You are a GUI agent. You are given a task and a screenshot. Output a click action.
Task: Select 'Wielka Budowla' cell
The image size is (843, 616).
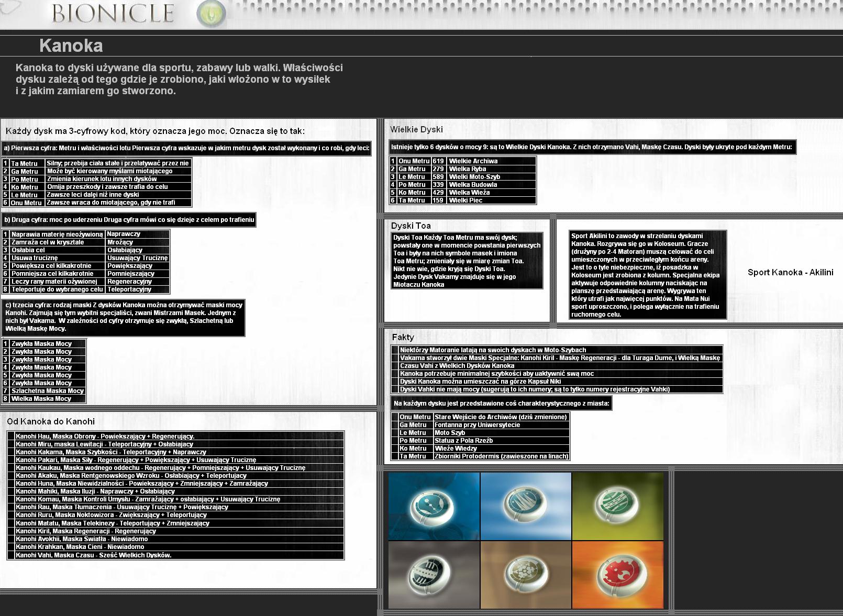pos(491,185)
